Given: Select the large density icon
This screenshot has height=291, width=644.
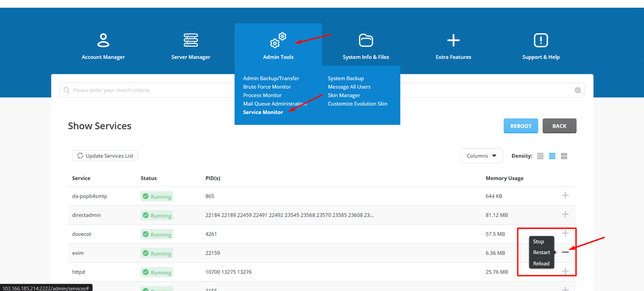Looking at the screenshot, I should click(564, 156).
